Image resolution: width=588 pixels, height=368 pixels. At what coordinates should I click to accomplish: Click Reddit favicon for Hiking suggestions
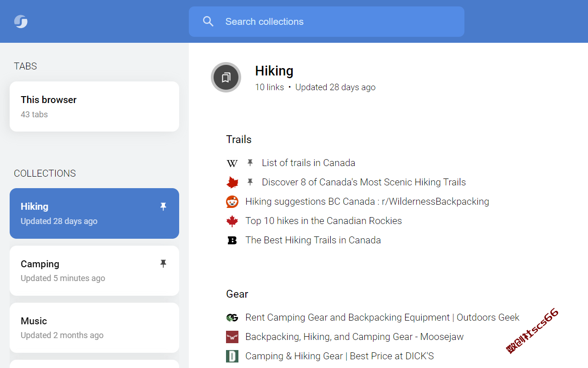(x=232, y=201)
